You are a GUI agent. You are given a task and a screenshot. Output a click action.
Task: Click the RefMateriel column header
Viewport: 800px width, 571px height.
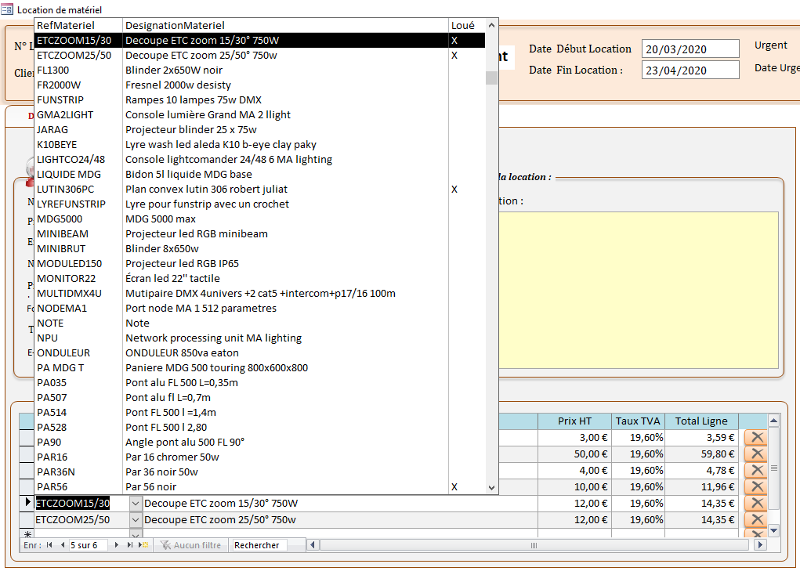tap(78, 26)
